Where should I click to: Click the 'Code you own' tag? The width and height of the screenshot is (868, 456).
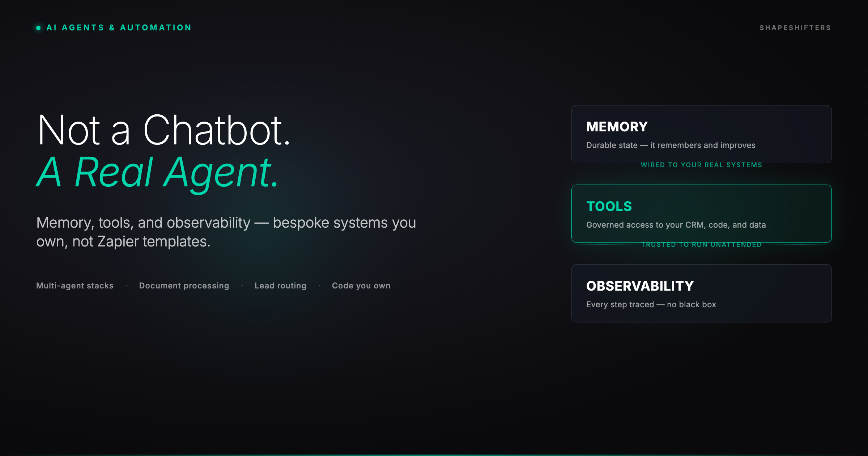pyautogui.click(x=361, y=286)
